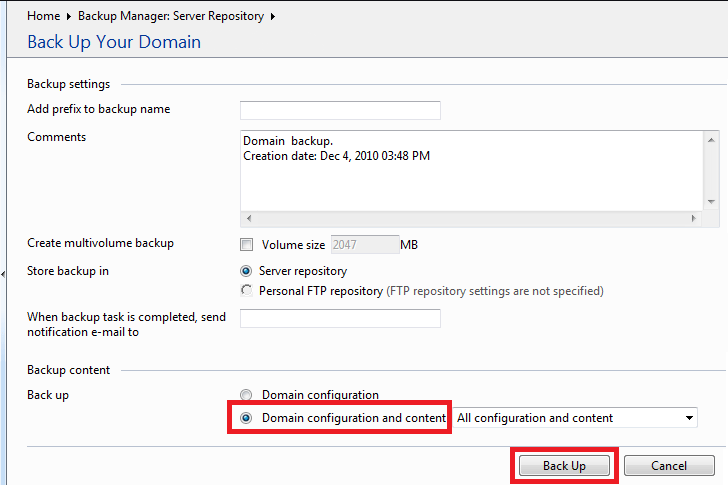The height and width of the screenshot is (485, 728).
Task: Open Backup Manager: Server Repository breadcrumb
Action: pos(171,16)
